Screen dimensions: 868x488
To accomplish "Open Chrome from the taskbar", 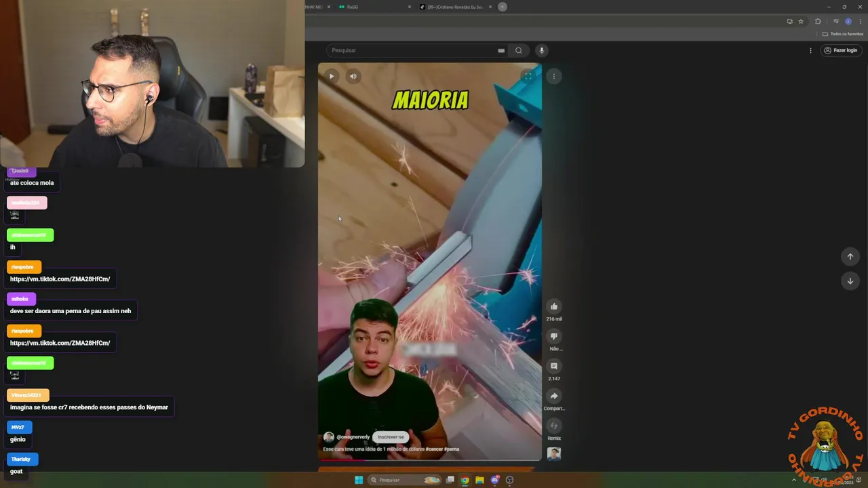I will click(465, 480).
